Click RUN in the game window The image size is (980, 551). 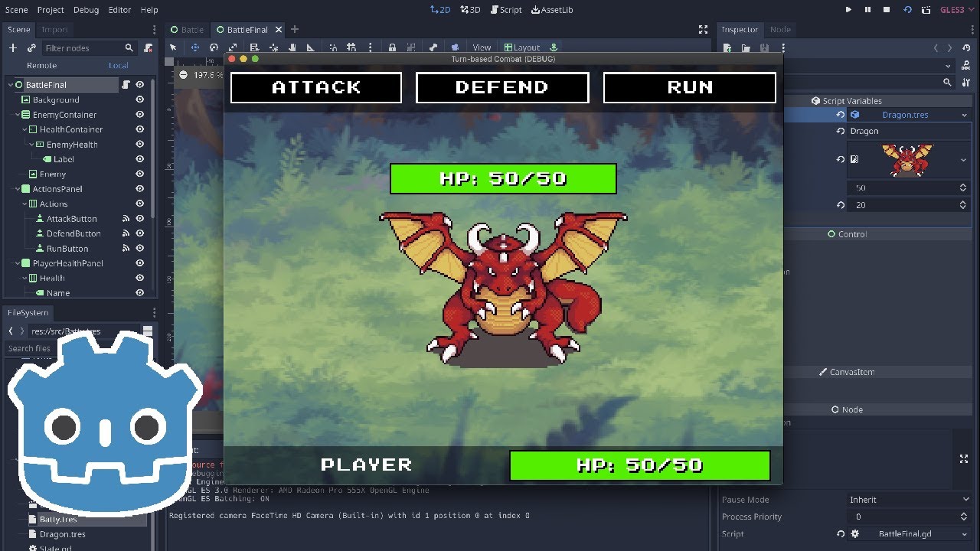[690, 87]
